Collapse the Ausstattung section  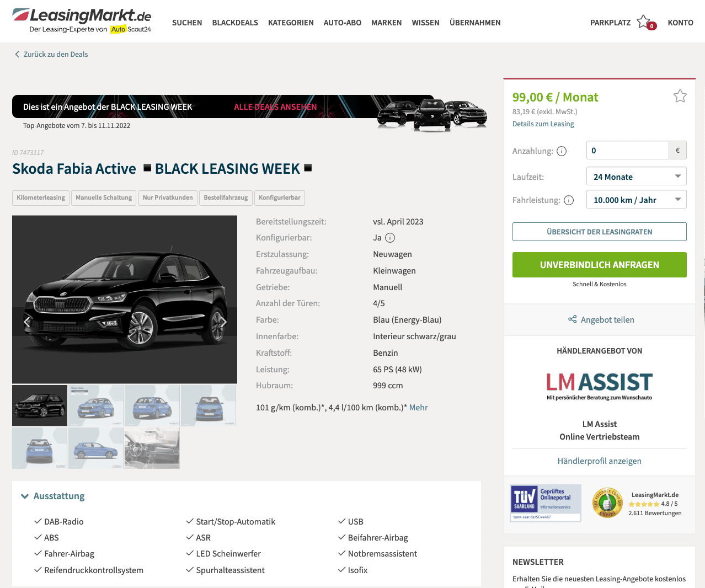coord(53,496)
